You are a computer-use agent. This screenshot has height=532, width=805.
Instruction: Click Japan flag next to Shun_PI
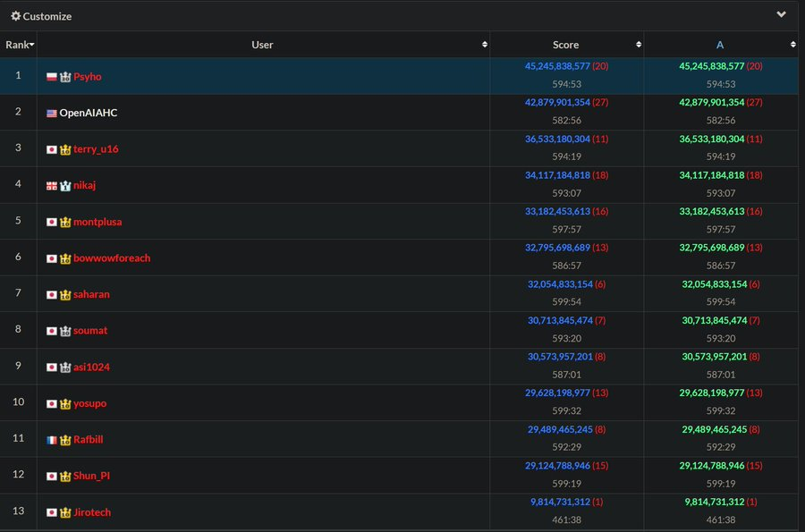(51, 477)
